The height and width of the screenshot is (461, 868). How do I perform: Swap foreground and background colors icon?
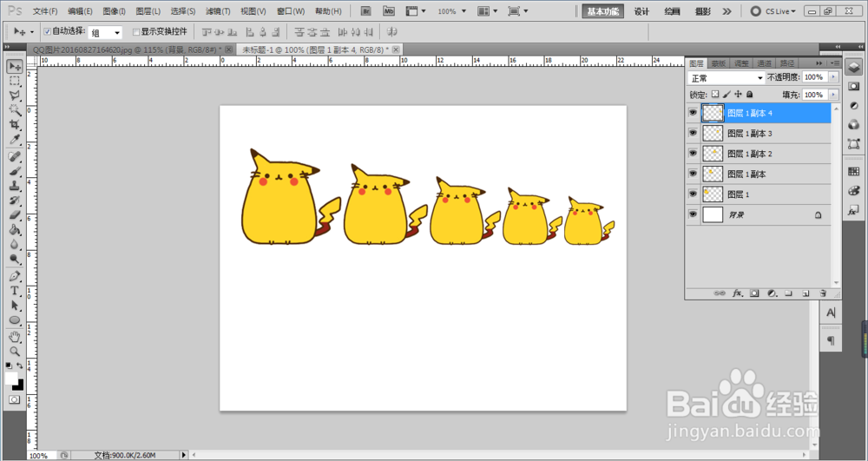click(x=19, y=366)
